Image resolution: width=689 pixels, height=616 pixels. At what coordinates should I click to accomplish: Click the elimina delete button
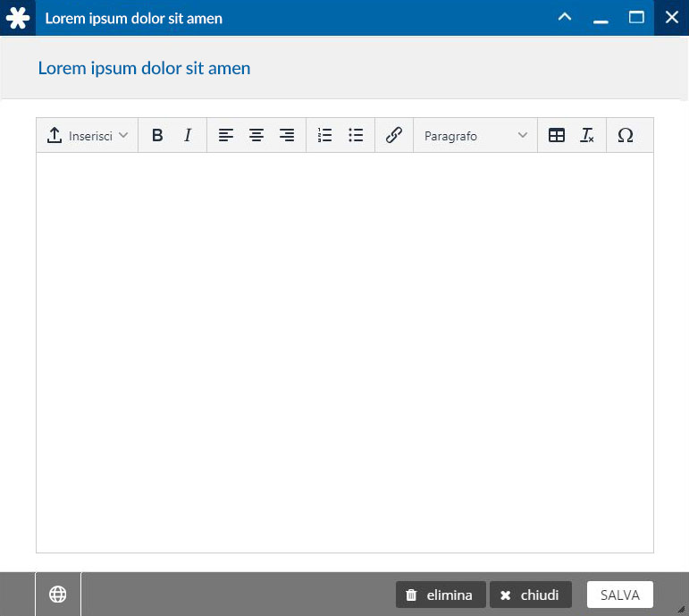click(441, 595)
